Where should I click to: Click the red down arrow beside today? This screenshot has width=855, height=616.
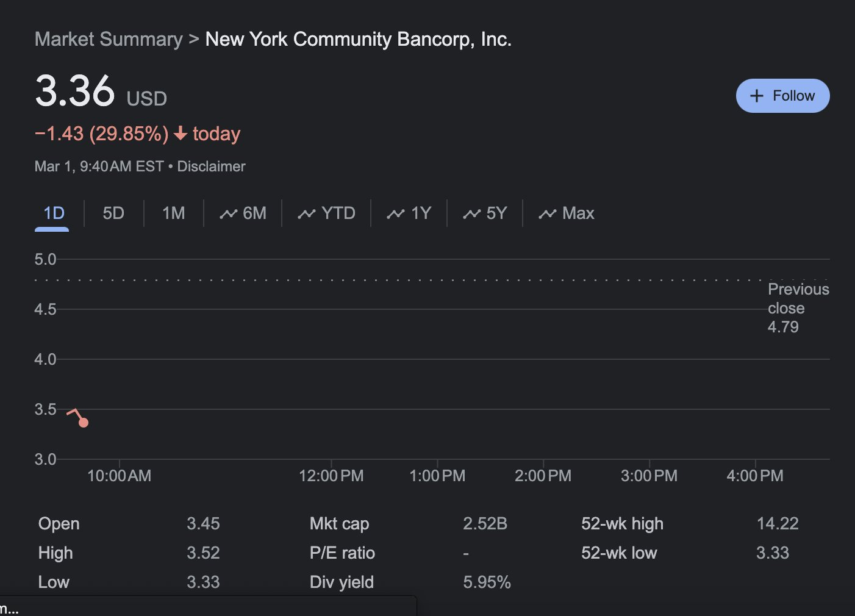(x=180, y=134)
